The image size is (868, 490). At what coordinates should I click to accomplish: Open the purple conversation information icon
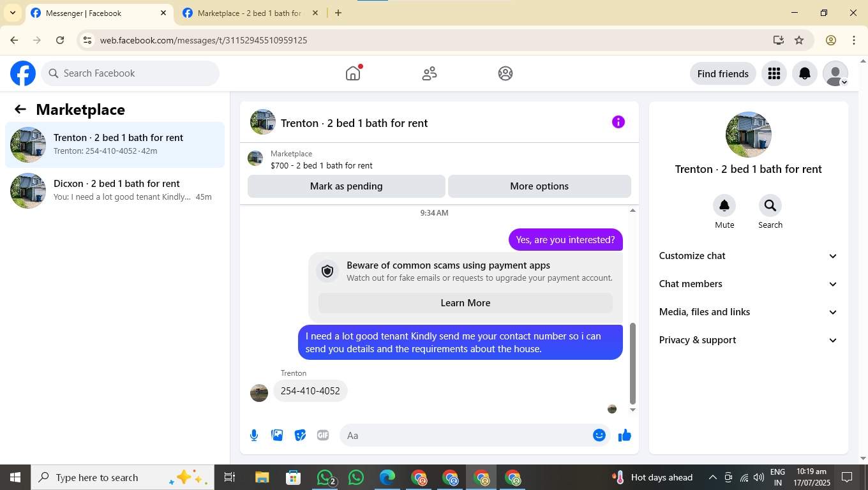618,122
